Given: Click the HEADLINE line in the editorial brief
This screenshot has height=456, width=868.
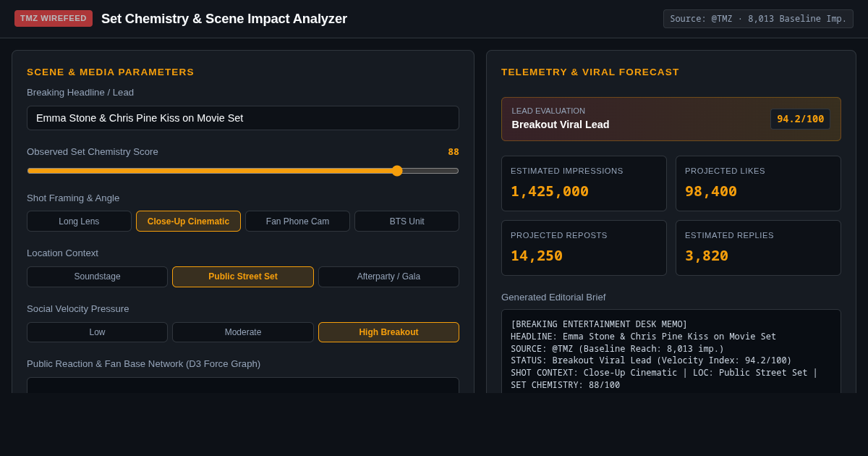Looking at the screenshot, I should click(643, 337).
